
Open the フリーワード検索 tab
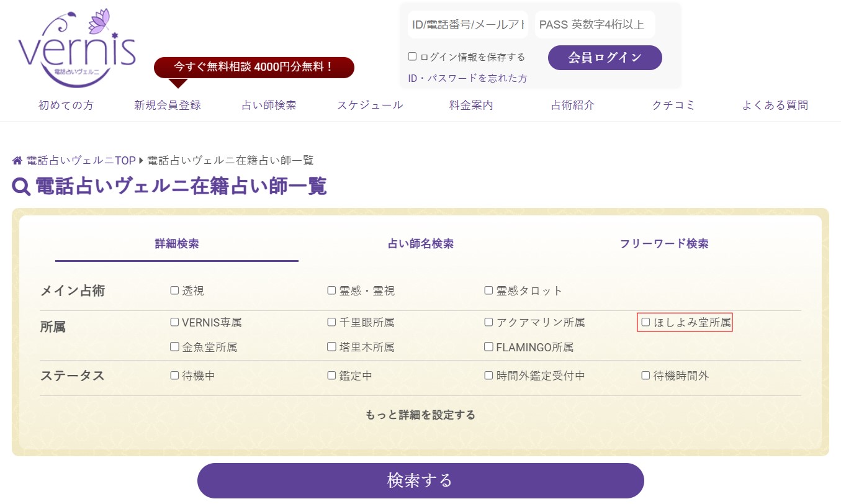point(663,244)
